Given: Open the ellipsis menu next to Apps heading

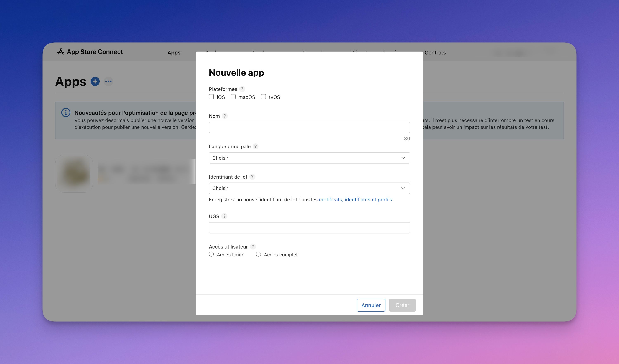Looking at the screenshot, I should coord(109,81).
